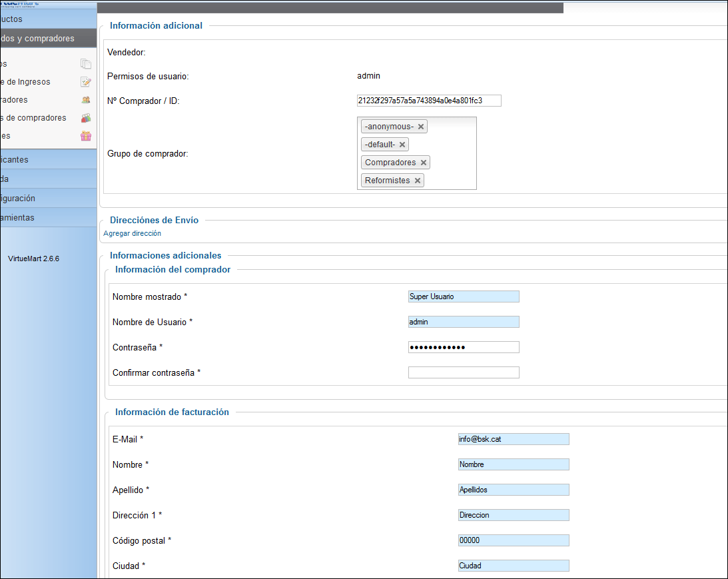Click the Nombre billing field
Image resolution: width=728 pixels, height=579 pixels.
click(x=514, y=464)
